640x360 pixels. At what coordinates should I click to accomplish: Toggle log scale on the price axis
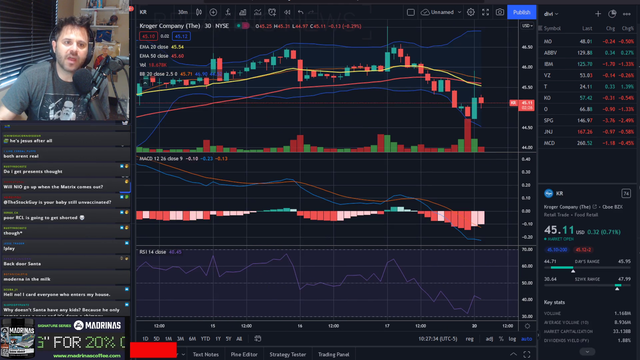coord(512,339)
